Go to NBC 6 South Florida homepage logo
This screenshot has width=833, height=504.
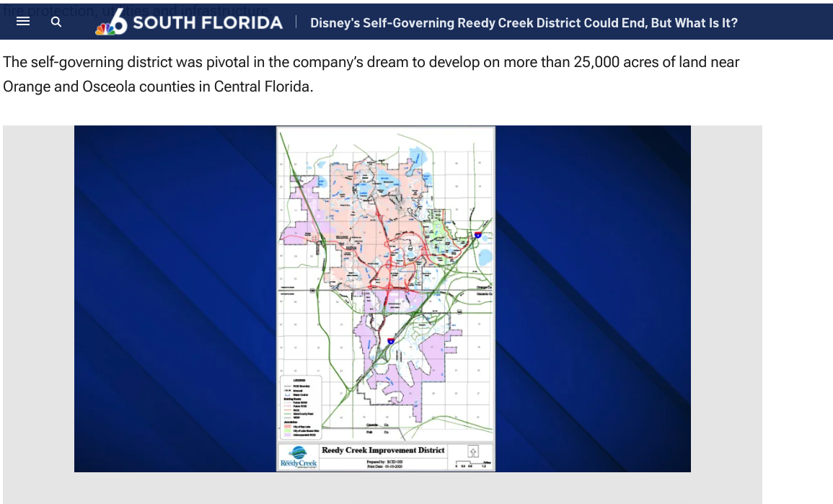coord(188,22)
